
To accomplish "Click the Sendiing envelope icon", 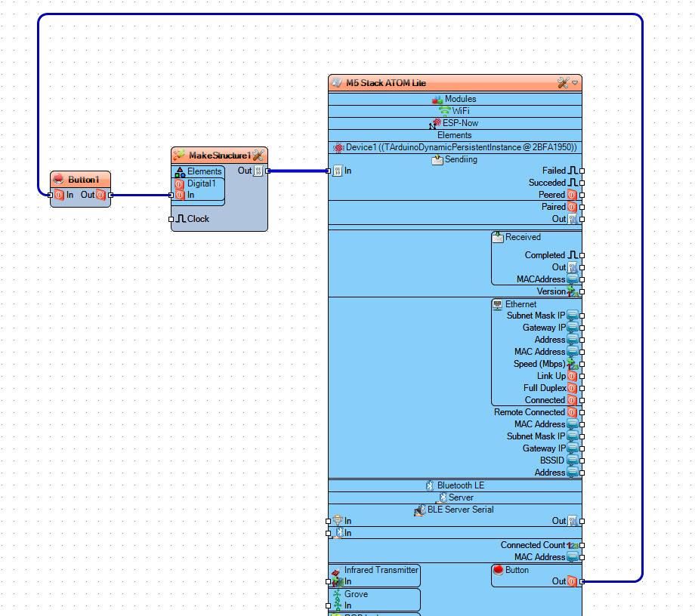I will [437, 159].
